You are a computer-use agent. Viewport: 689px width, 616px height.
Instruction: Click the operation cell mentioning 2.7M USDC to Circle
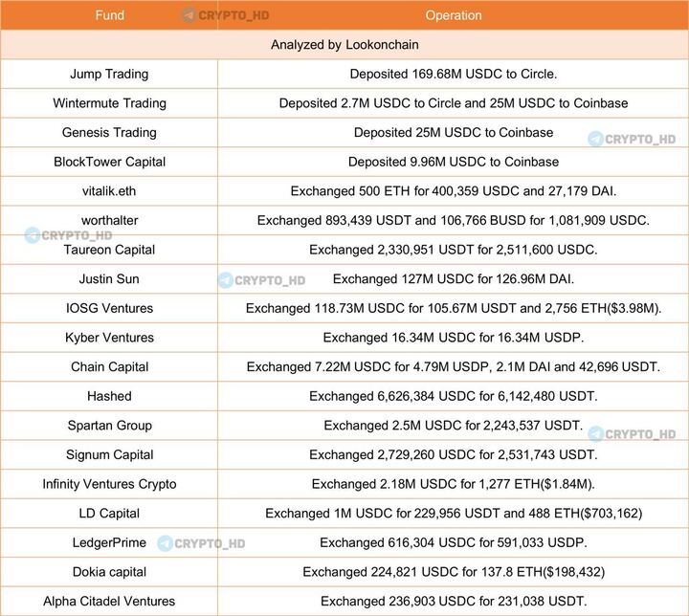454,103
